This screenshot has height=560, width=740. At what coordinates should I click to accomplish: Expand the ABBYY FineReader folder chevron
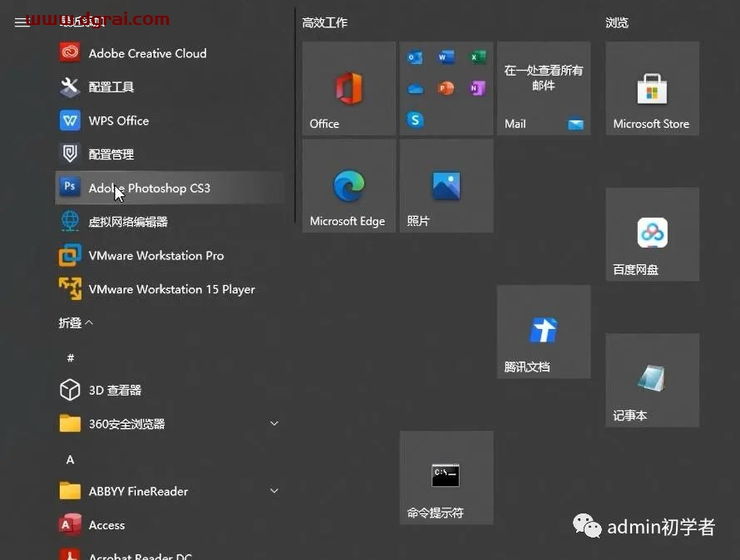274,491
